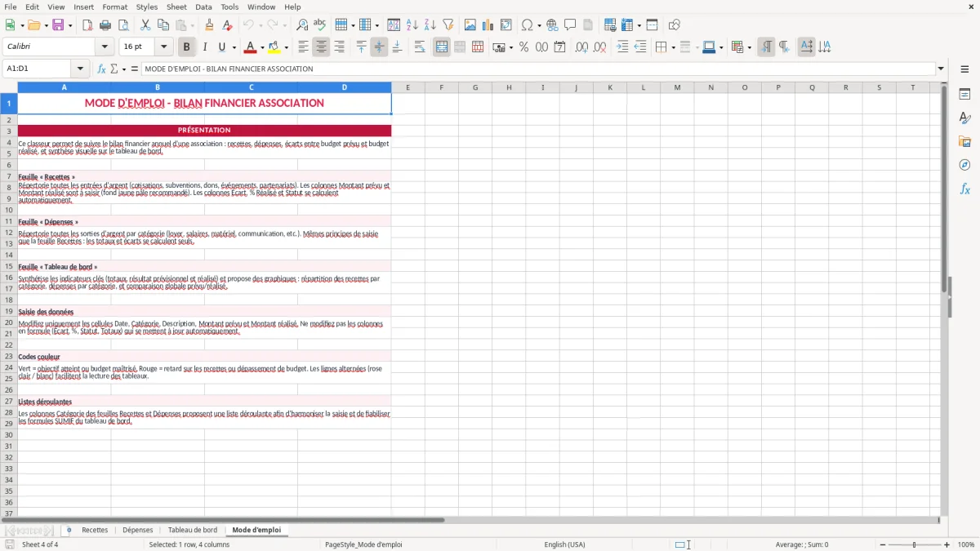
Task: Toggle Print Preview
Action: [x=122, y=25]
